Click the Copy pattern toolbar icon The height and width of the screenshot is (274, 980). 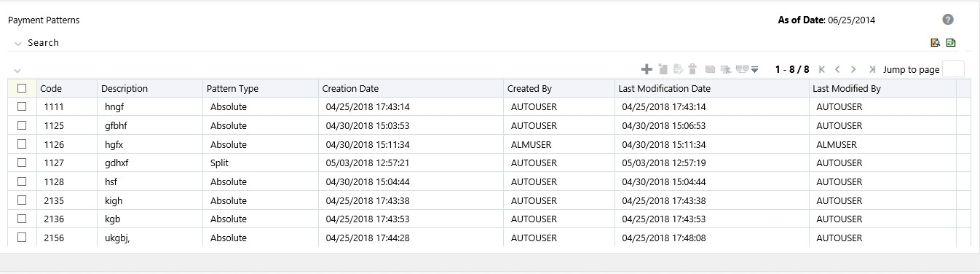click(x=710, y=69)
